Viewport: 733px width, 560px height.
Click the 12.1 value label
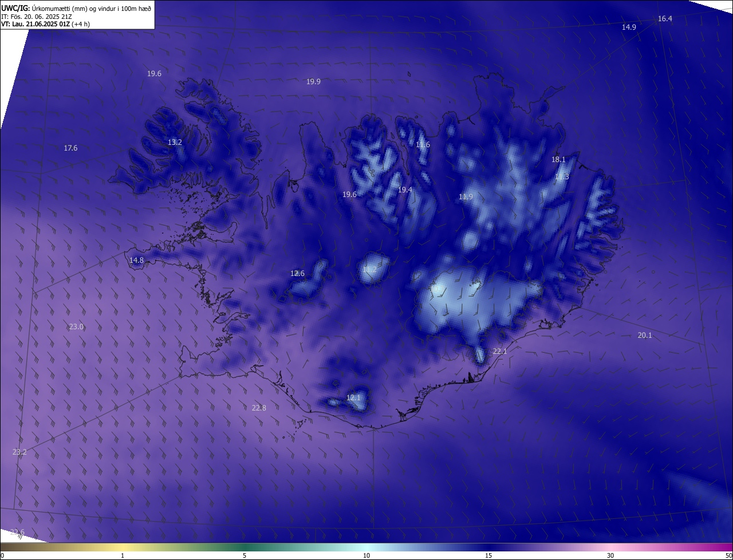353,398
